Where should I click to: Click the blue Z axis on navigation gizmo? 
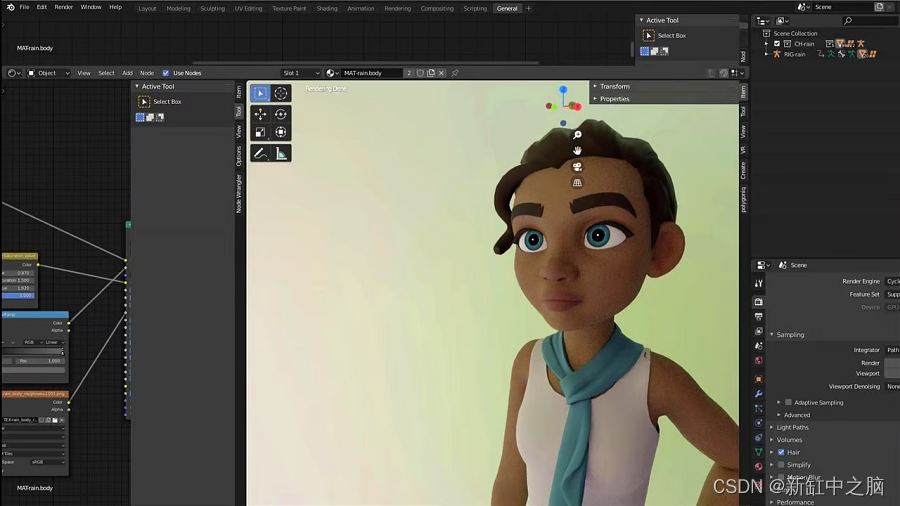coord(563,89)
